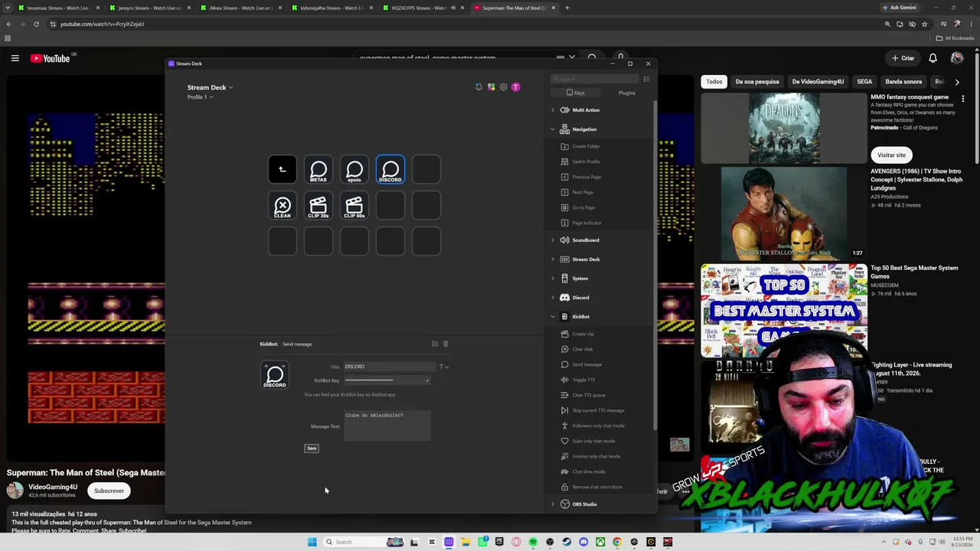Pick the Skip current TTS message action
Screen dimensions: 980x551
coord(598,410)
